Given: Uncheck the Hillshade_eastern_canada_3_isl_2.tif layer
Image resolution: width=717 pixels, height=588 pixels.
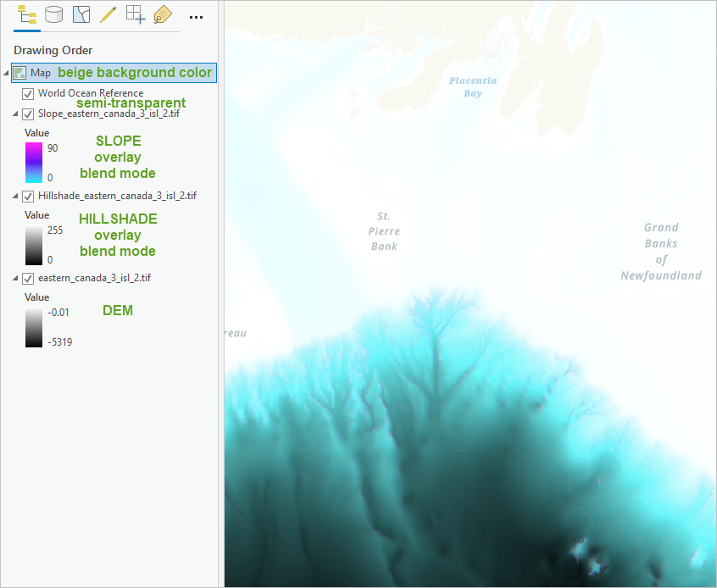Looking at the screenshot, I should [x=28, y=196].
